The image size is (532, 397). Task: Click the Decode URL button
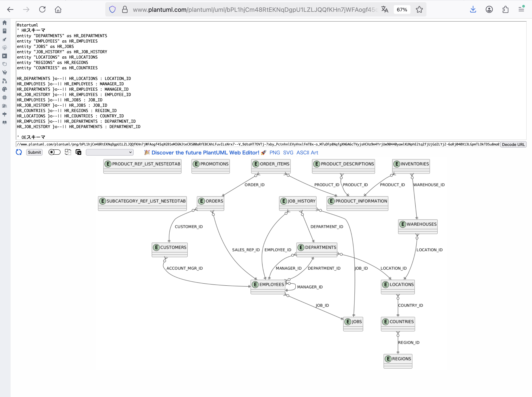point(513,144)
